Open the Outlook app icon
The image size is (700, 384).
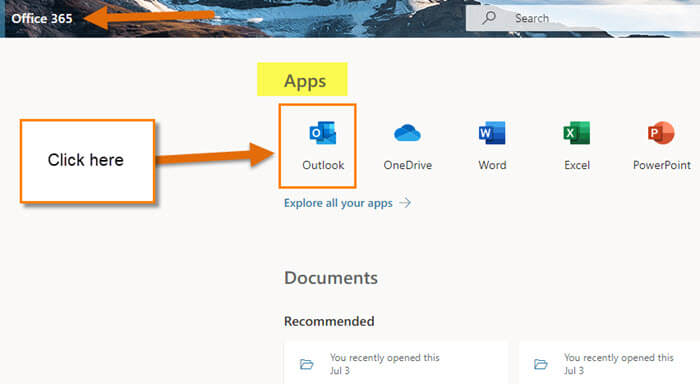point(323,133)
